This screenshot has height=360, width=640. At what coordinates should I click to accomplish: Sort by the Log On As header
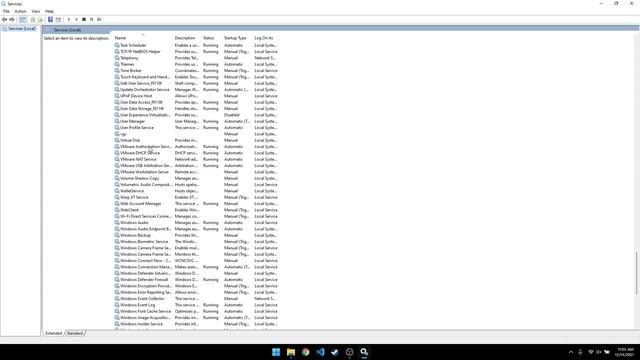(265, 38)
